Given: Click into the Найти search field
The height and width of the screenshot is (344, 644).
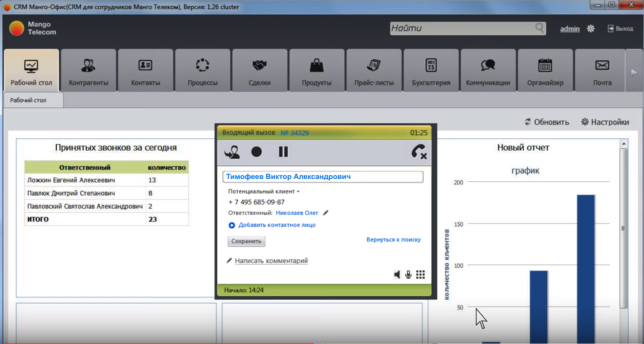Looking at the screenshot, I should pos(461,28).
